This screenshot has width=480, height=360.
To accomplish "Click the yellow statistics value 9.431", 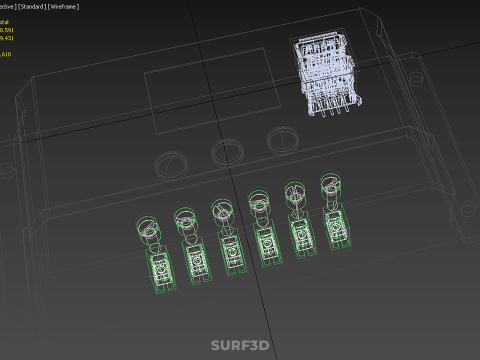I will 7,38.
